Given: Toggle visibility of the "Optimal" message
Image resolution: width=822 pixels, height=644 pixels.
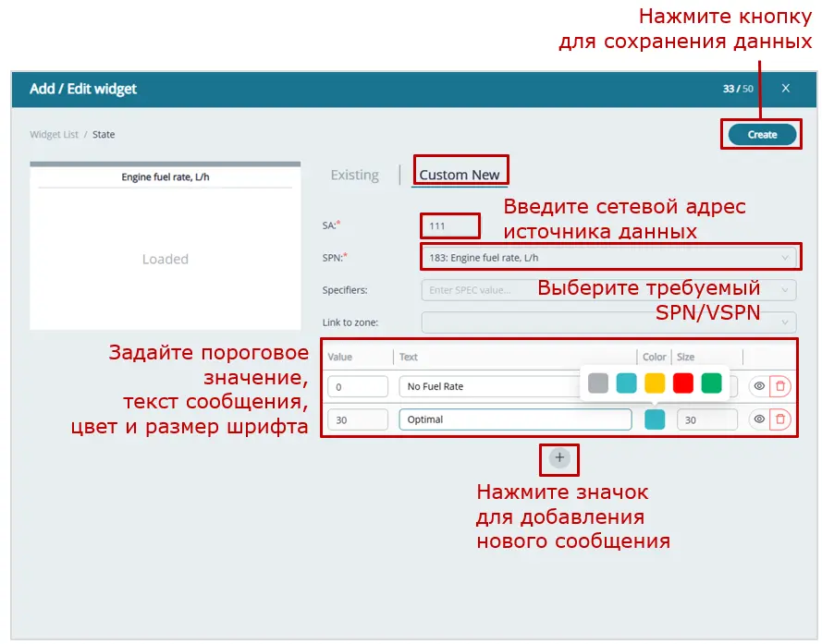Looking at the screenshot, I should click(759, 419).
